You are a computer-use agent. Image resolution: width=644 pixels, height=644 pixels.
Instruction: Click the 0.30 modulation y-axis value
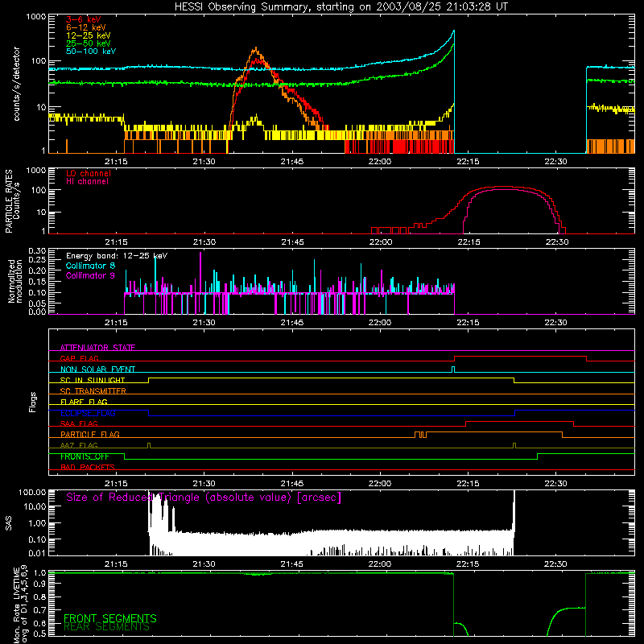pyautogui.click(x=37, y=250)
